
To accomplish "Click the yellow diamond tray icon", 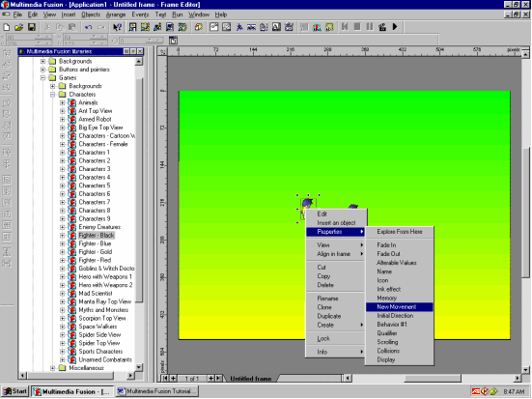I will (x=493, y=391).
